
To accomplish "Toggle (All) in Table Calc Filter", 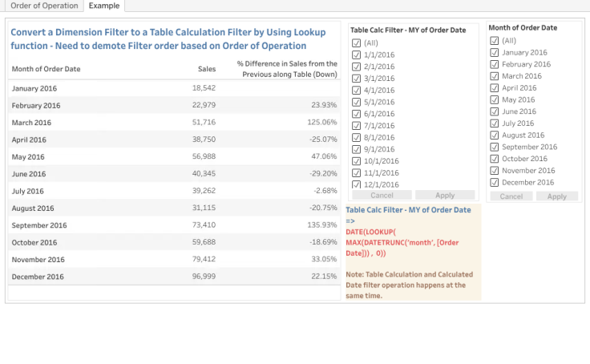I will click(x=356, y=43).
